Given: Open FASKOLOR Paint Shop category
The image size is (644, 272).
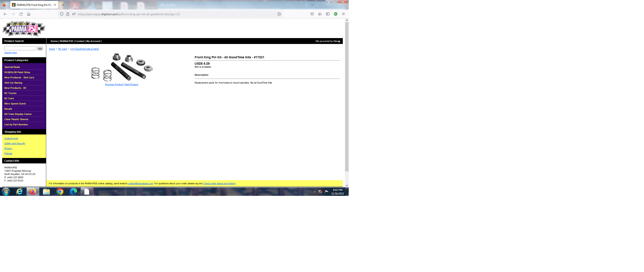Looking at the screenshot, I should point(17,72).
